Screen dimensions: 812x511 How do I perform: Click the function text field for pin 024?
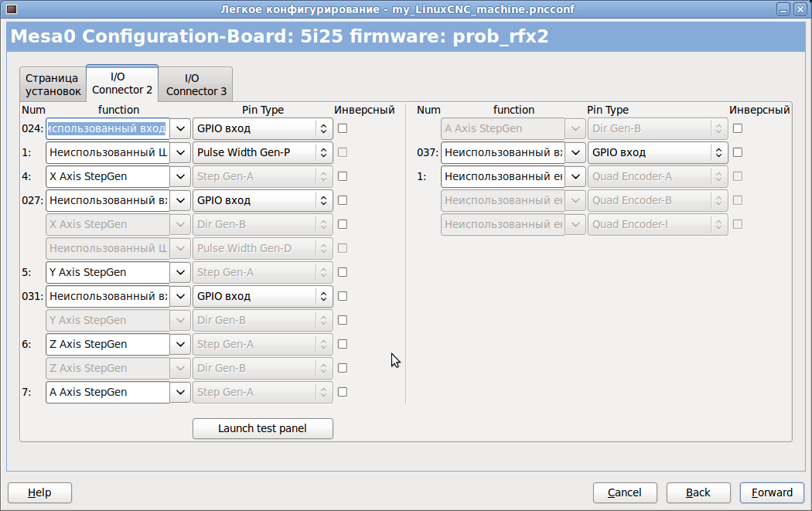[107, 128]
